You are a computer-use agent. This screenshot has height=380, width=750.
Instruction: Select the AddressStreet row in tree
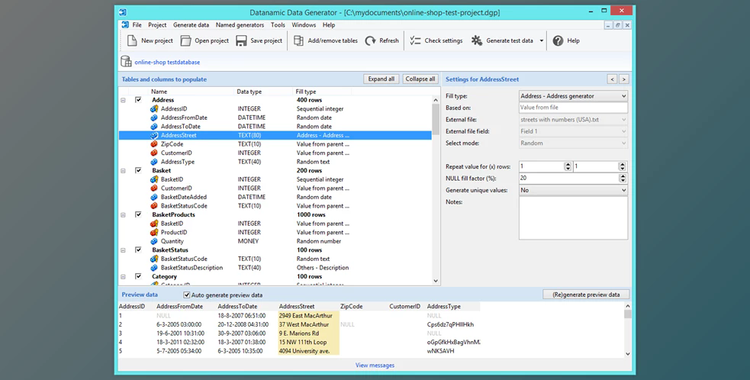pyautogui.click(x=275, y=135)
